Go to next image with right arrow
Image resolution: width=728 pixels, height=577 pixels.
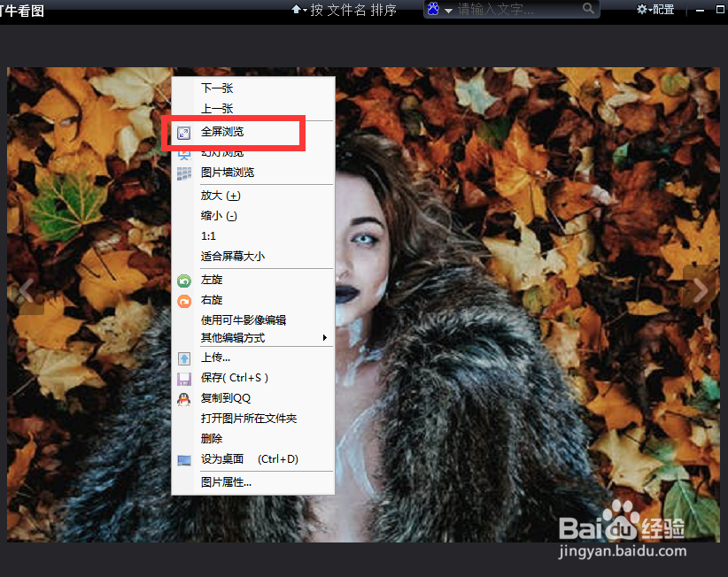699,290
